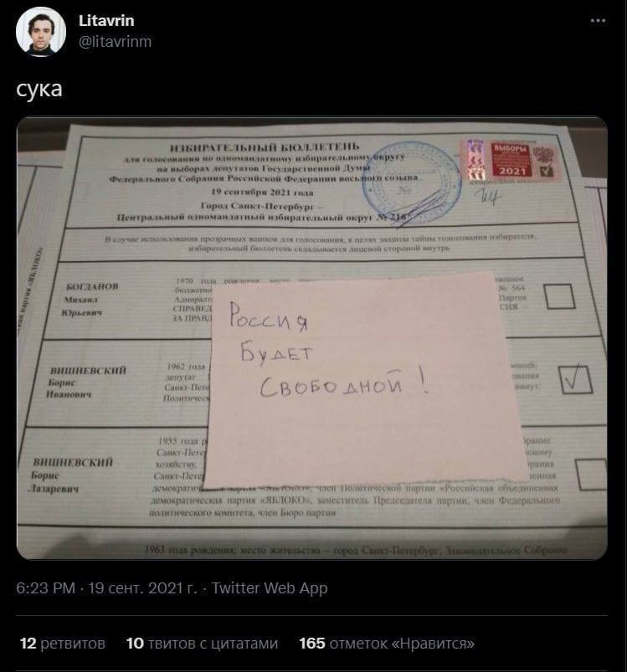Image resolution: width=627 pixels, height=672 pixels.
Task: Click the ticked checkbox beside Вишневский Борис Иванович
Action: coord(576,379)
